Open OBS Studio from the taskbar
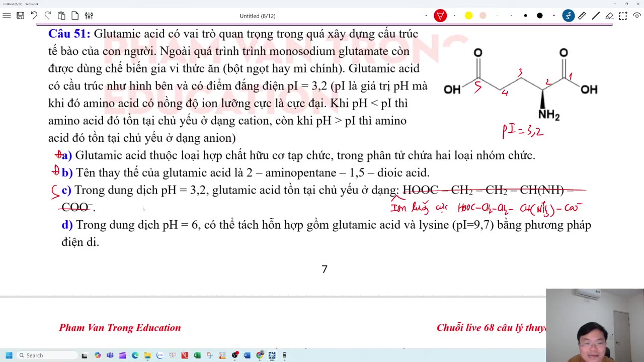The height and width of the screenshot is (362, 644). click(x=234, y=355)
